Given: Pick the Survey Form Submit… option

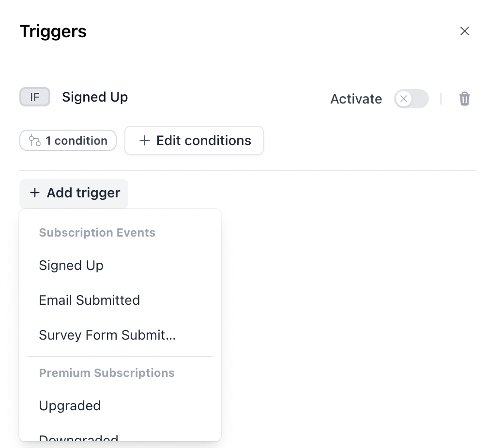Looking at the screenshot, I should click(107, 335).
